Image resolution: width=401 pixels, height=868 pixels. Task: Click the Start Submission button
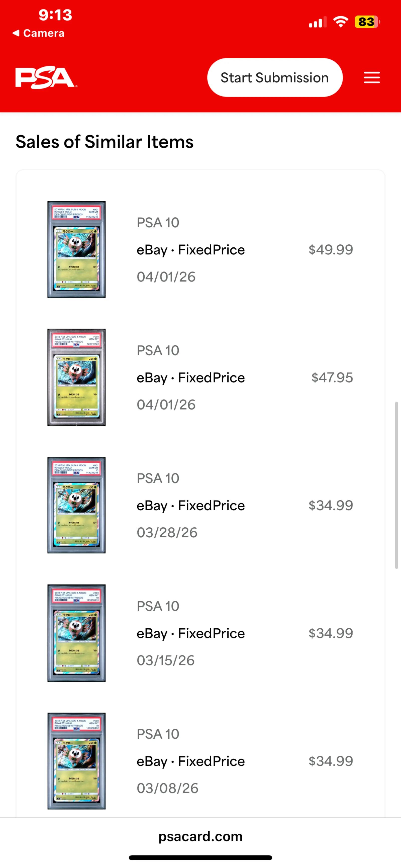[x=275, y=77]
